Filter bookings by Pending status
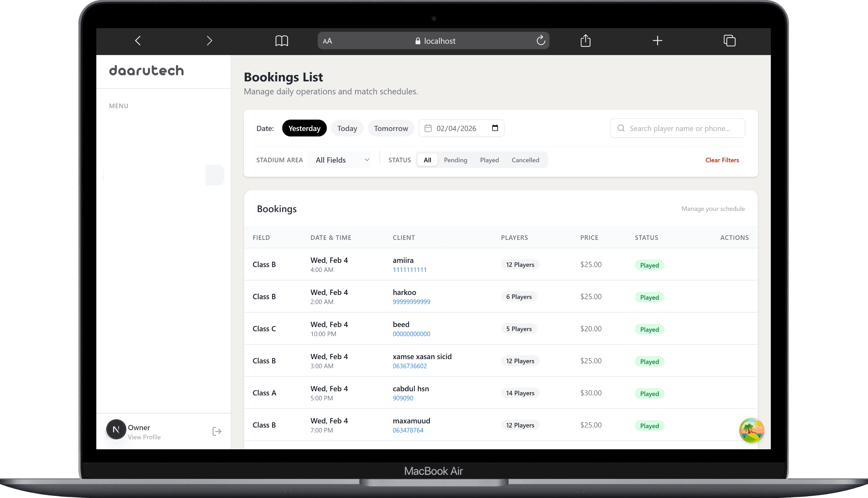This screenshot has height=498, width=868. coord(456,160)
